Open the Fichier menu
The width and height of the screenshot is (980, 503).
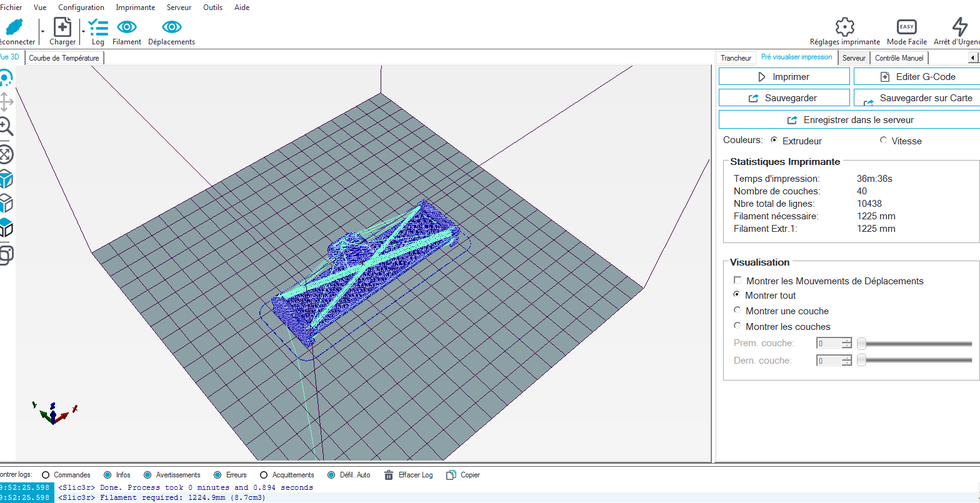(x=11, y=7)
